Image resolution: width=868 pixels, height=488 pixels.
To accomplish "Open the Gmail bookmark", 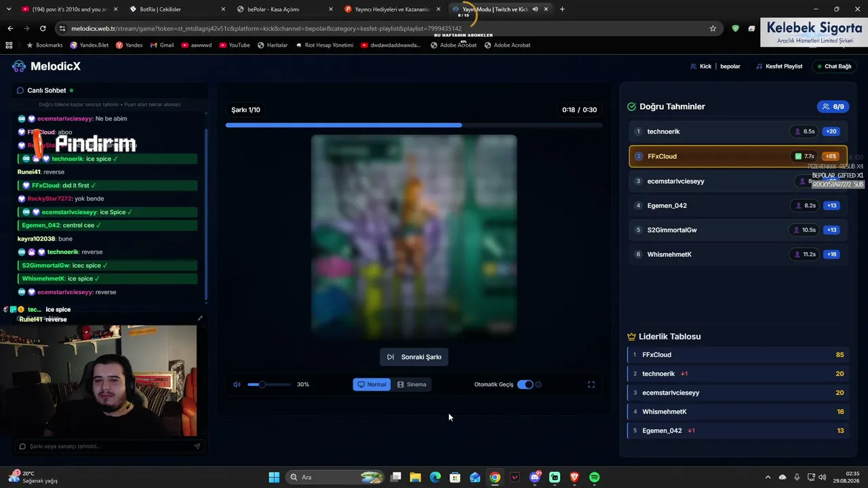I will click(161, 45).
